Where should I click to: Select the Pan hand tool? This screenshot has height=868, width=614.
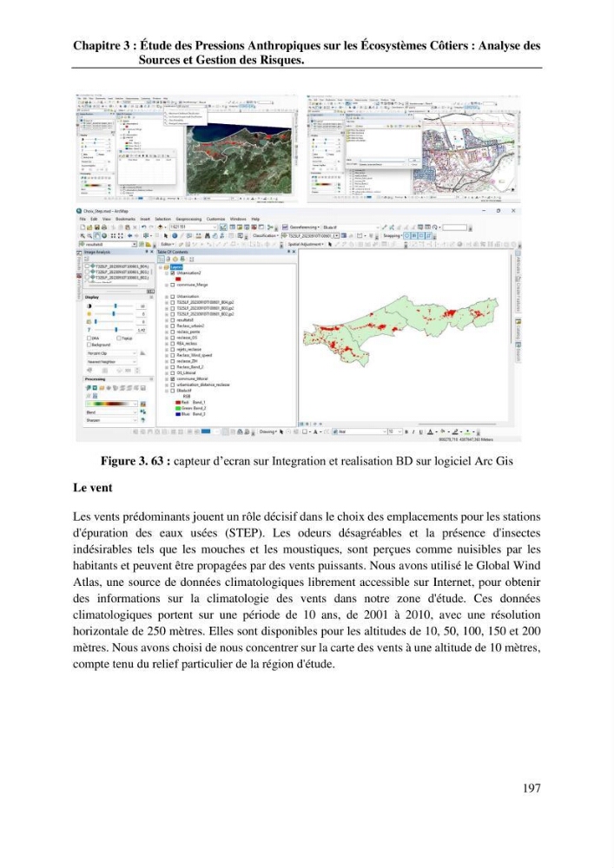[x=97, y=236]
